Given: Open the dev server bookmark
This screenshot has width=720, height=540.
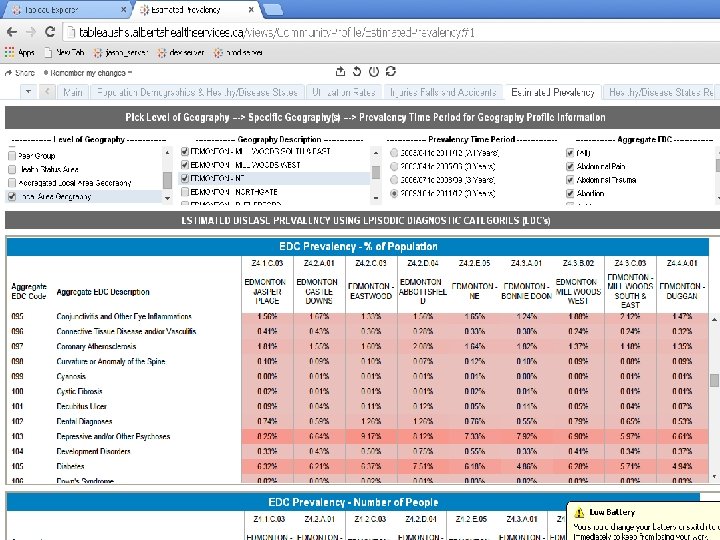Looking at the screenshot, I should [x=180, y=53].
